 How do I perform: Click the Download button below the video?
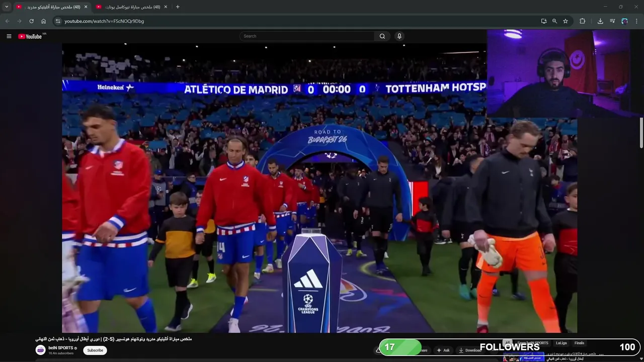[x=470, y=350]
